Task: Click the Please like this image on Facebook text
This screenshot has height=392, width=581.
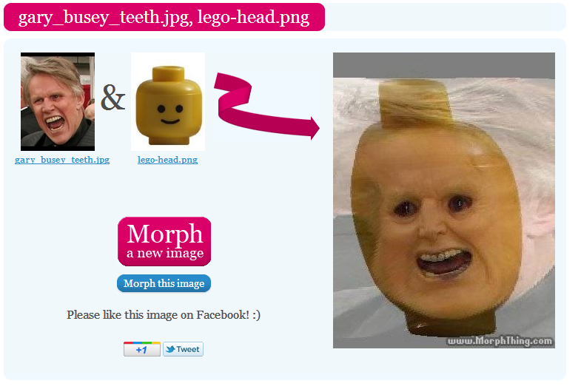Action: click(164, 315)
